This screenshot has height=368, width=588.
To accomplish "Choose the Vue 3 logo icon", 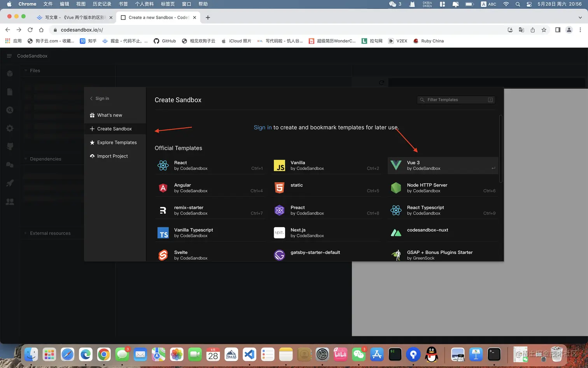I will [396, 166].
